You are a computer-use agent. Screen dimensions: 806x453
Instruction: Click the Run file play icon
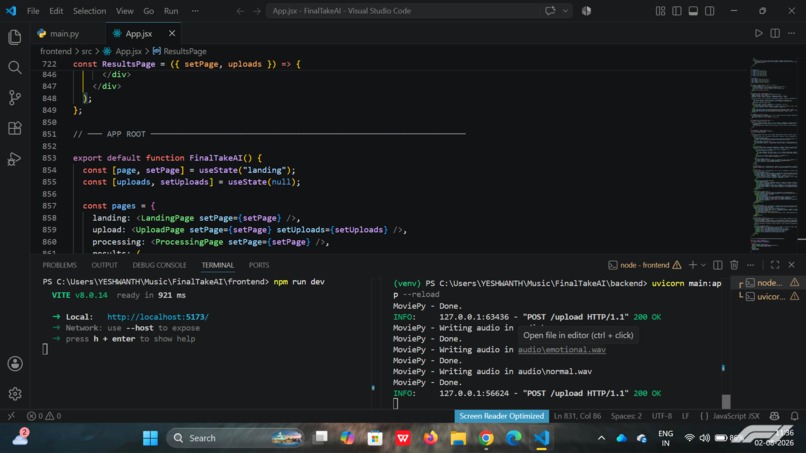tap(758, 33)
